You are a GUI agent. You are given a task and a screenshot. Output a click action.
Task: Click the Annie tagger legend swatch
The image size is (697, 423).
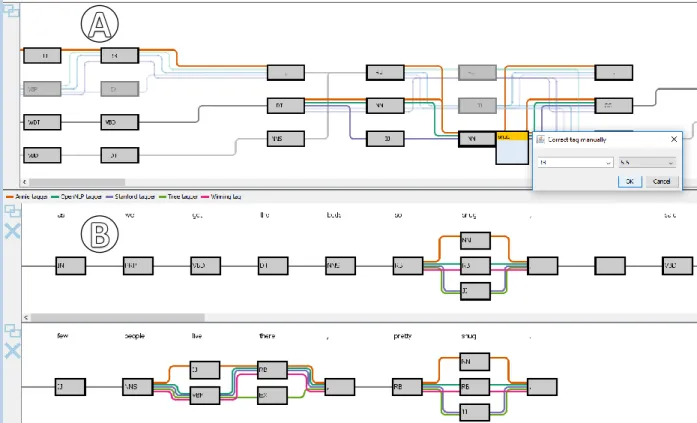pyautogui.click(x=10, y=196)
